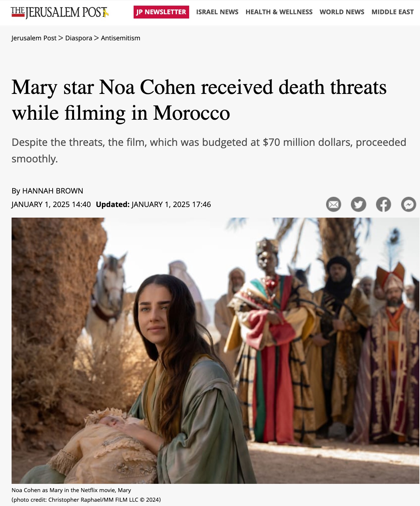This screenshot has height=506, width=420.
Task: Click the article subheadline about $70 million
Action: tap(209, 150)
